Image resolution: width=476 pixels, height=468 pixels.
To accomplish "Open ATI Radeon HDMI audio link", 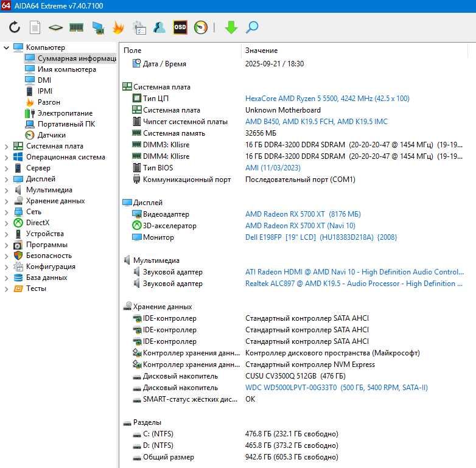I will tap(354, 272).
